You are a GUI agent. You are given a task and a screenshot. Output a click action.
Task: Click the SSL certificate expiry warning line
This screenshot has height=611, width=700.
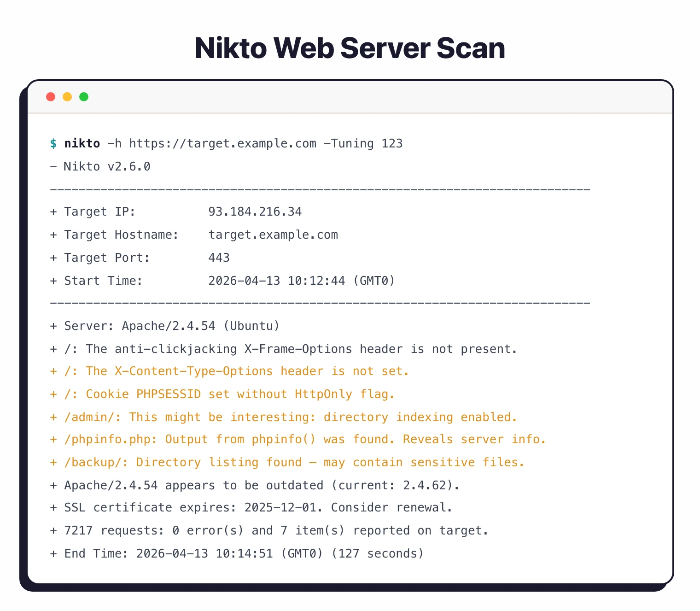(x=251, y=507)
